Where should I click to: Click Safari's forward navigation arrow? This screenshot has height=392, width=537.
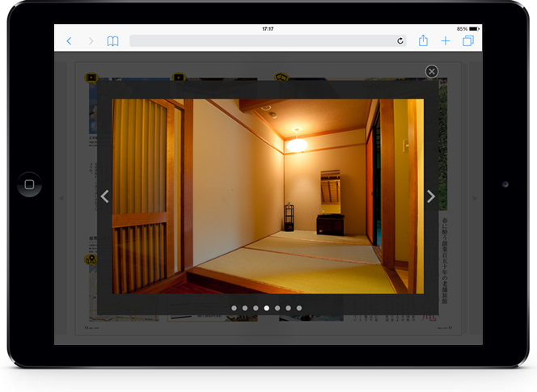(91, 41)
